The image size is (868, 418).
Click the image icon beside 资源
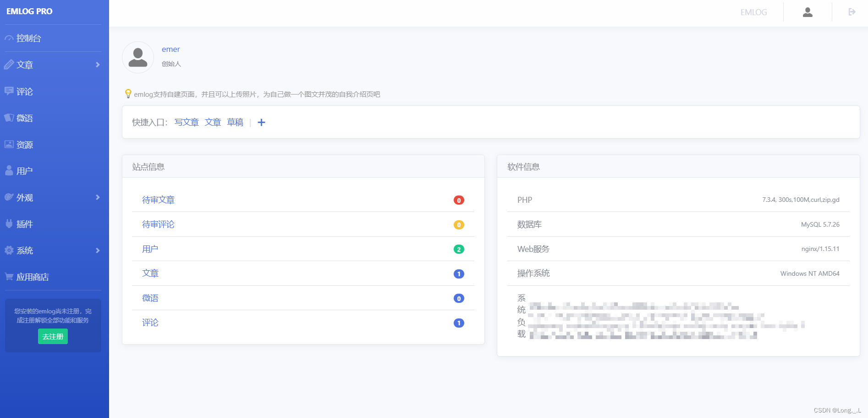(9, 144)
